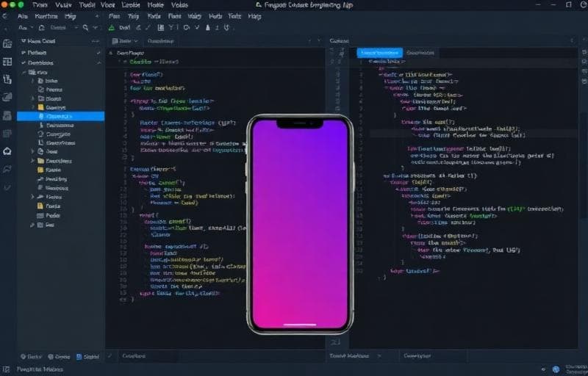Click the pencil edit icon beside the green triangle
Image resolution: width=588 pixels, height=376 pixels.
pyautogui.click(x=138, y=27)
